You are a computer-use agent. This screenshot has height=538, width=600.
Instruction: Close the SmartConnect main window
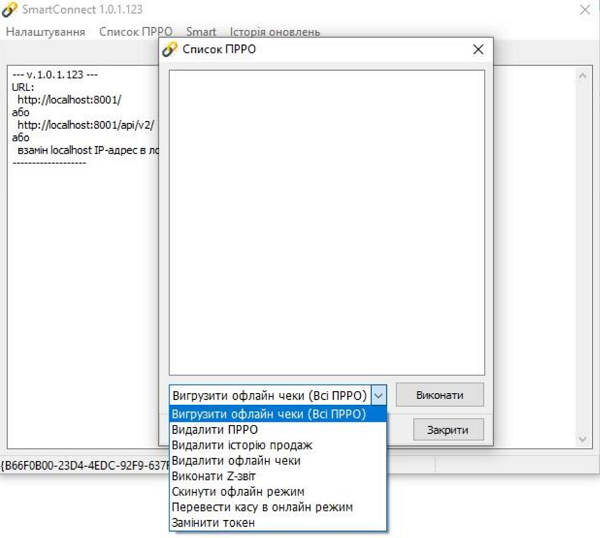click(585, 10)
